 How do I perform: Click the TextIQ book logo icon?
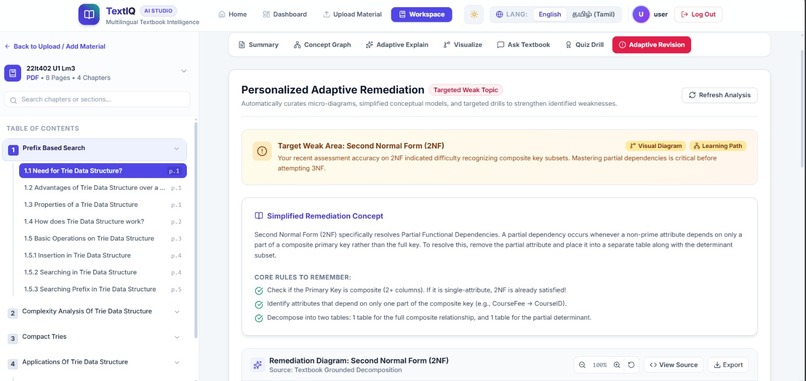tap(89, 14)
